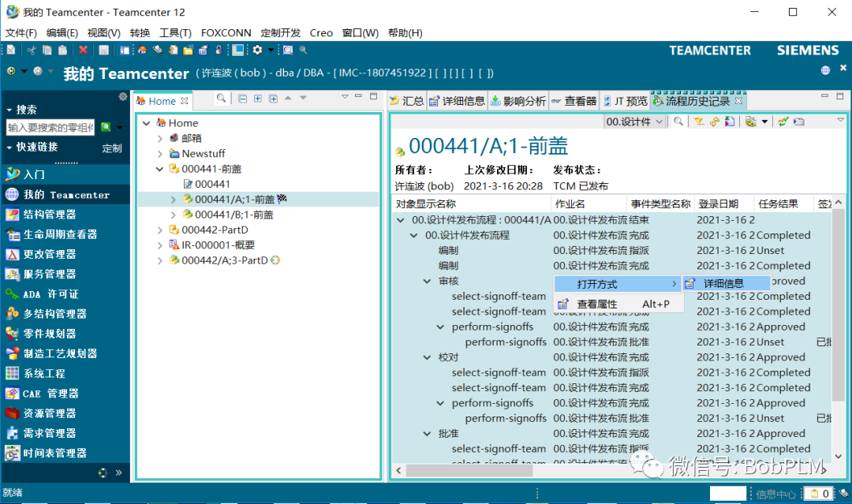Open the 编辑(E) menu
852x504 pixels.
point(62,33)
